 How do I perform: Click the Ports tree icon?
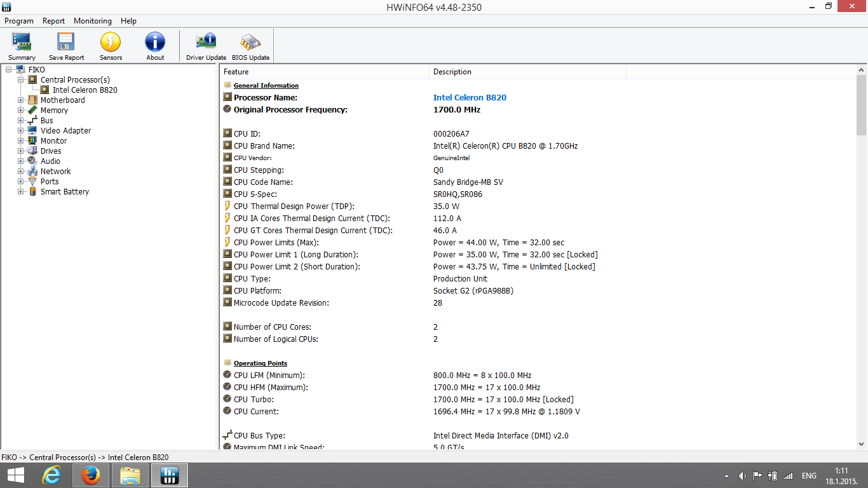point(32,182)
